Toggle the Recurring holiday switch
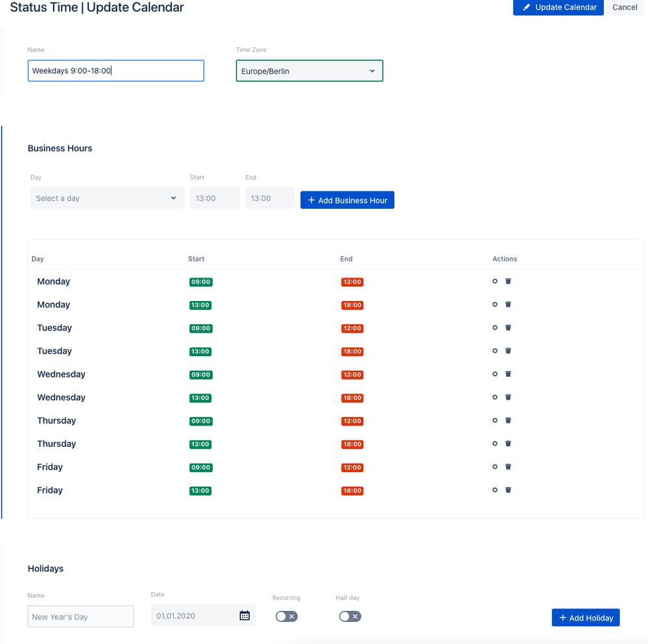648x644 pixels. pyautogui.click(x=287, y=616)
